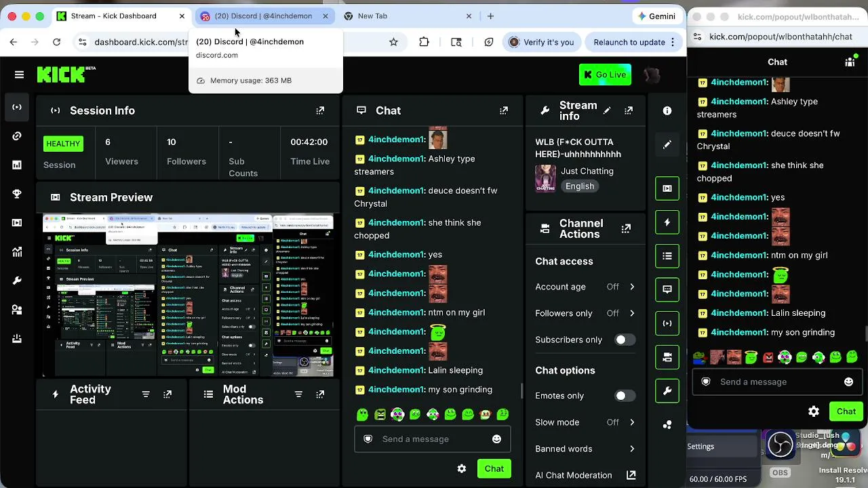Bookmark the page with the star icon

coord(393,42)
